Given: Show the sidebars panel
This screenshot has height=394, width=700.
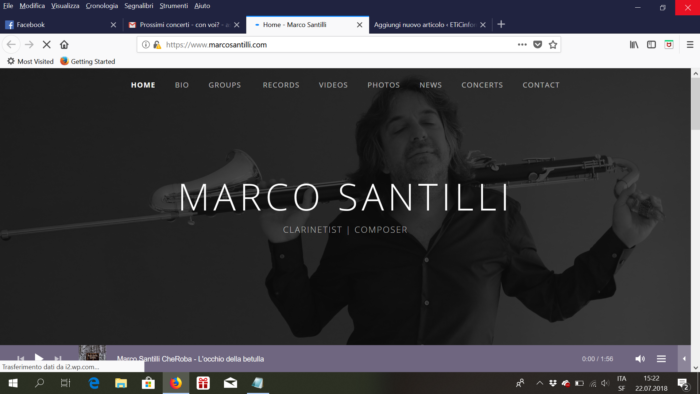Looking at the screenshot, I should point(651,45).
